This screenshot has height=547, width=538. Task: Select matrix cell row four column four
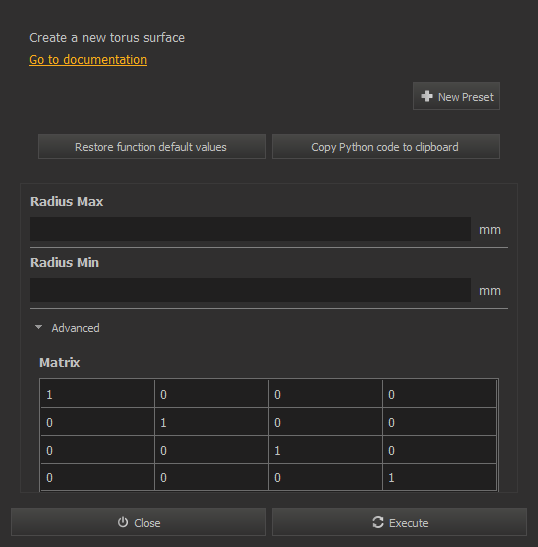pyautogui.click(x=440, y=477)
